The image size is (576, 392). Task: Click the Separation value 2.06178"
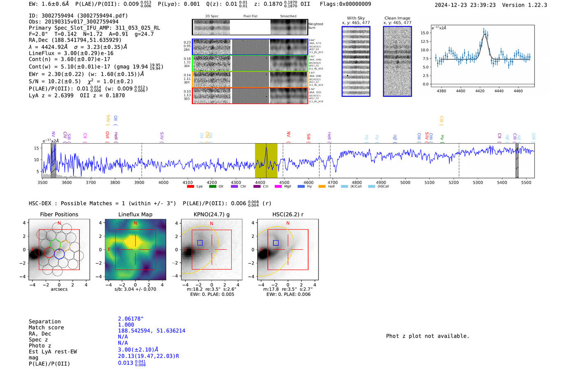click(x=131, y=319)
